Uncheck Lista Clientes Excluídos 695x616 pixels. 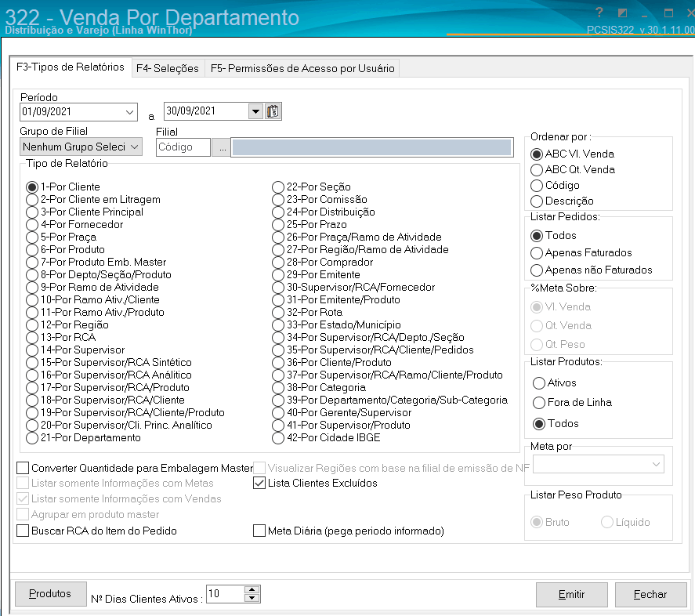click(x=259, y=483)
